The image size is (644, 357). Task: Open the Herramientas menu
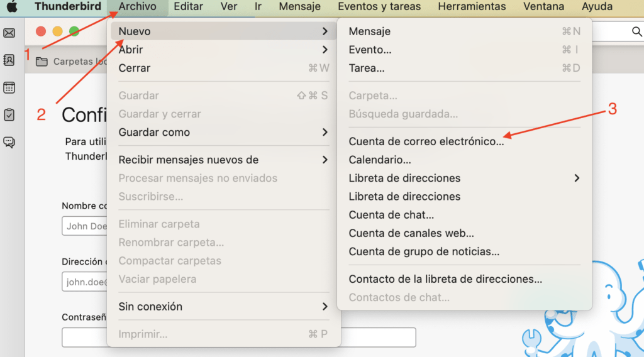click(x=472, y=6)
